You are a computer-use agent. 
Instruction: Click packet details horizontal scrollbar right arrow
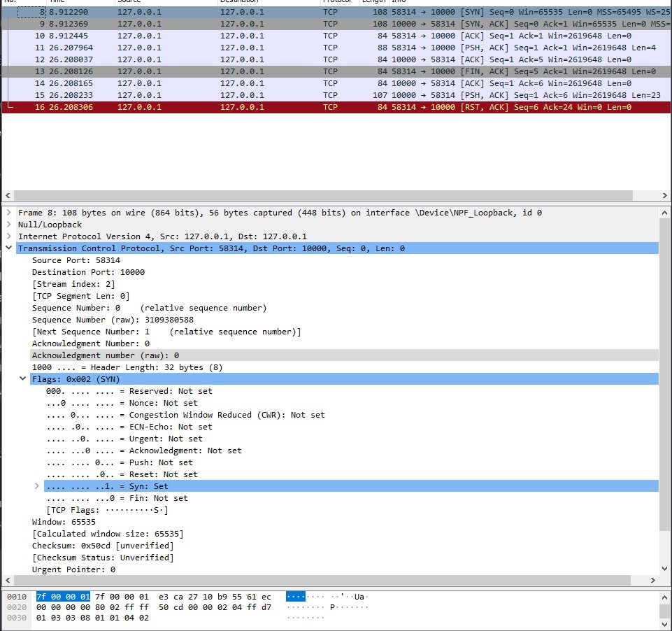pos(652,581)
